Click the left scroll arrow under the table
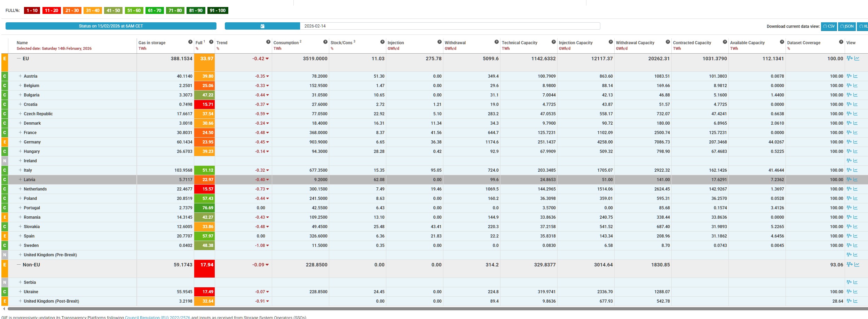868x319 pixels. coord(4,309)
